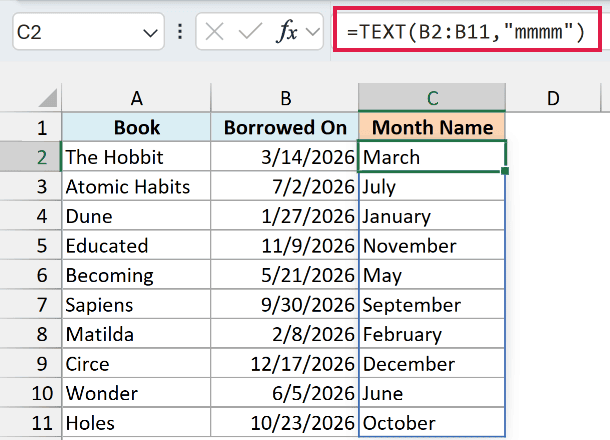Select column D header
The width and height of the screenshot is (610, 440).
pos(553,98)
